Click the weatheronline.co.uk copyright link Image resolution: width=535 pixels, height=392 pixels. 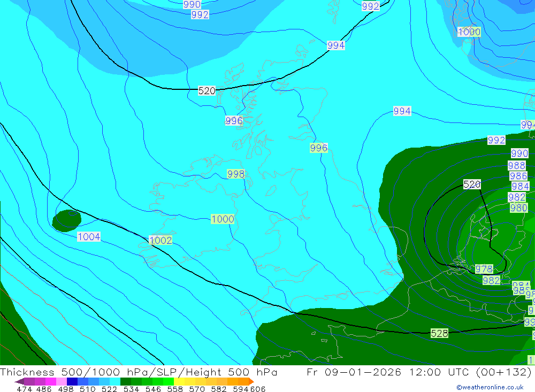[x=490, y=387]
